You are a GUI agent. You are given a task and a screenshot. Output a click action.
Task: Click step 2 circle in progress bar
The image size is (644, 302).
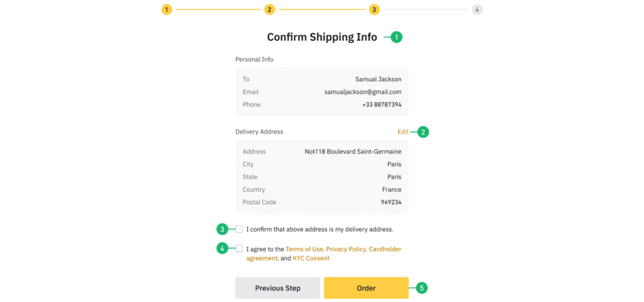pyautogui.click(x=269, y=9)
